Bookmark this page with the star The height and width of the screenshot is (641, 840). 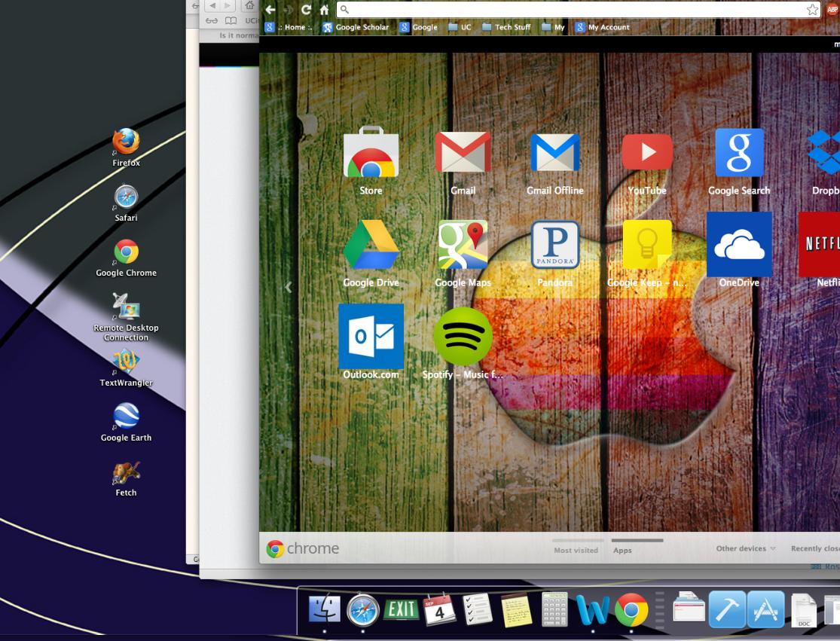point(812,10)
